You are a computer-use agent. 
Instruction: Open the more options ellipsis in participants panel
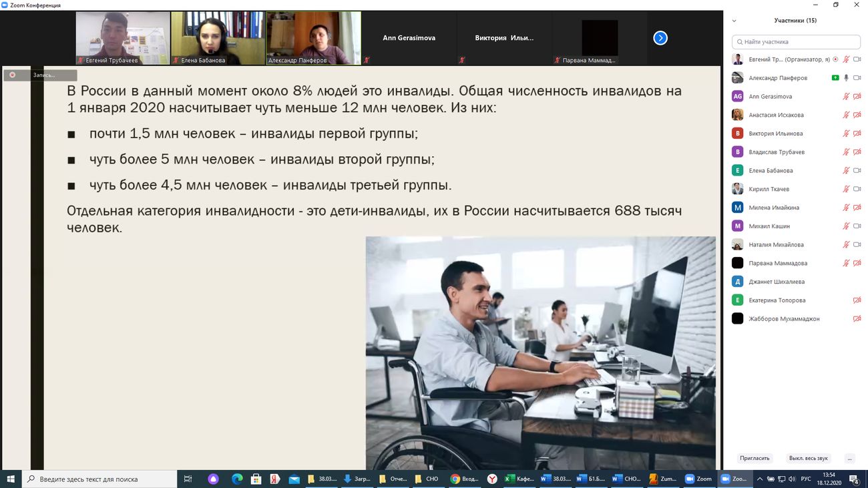point(849,459)
